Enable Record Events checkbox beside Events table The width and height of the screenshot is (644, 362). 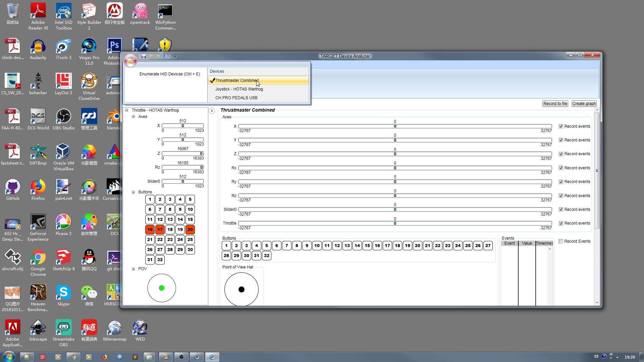click(x=560, y=241)
